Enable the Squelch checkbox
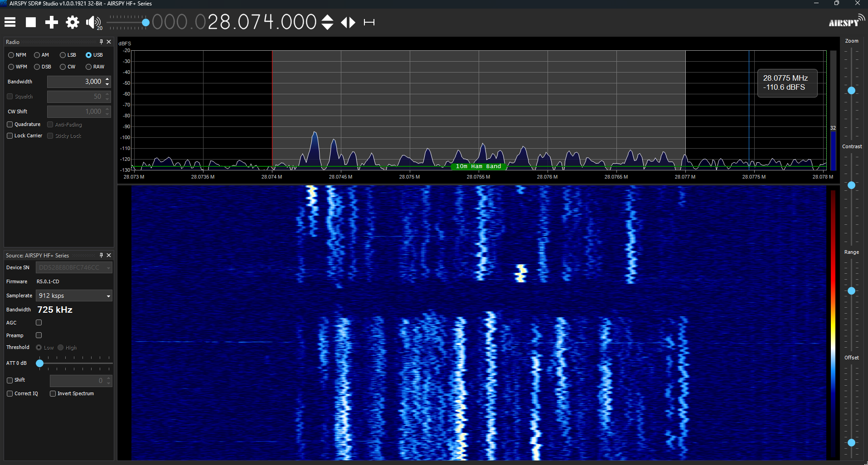 10,96
